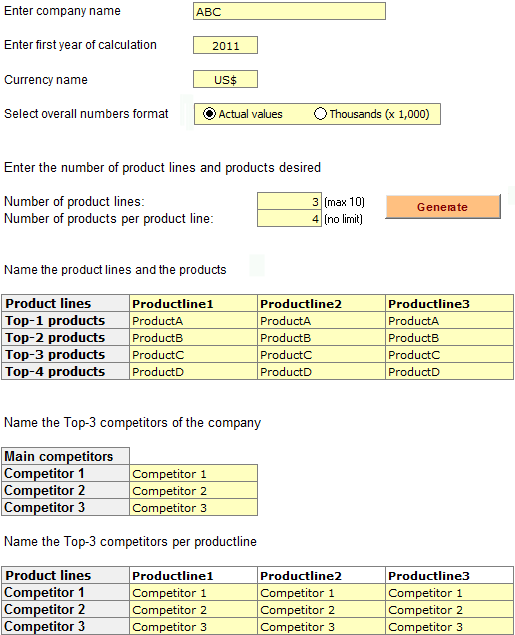Click ProductD cell under Productline1
This screenshot has width=515, height=635.
[x=193, y=371]
